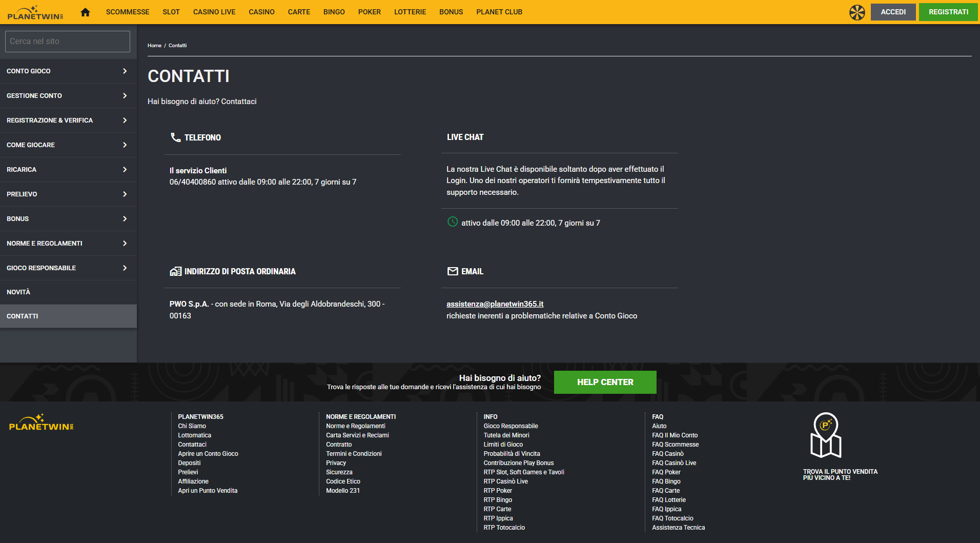Open FAQ Scommesse footer link
This screenshot has width=980, height=543.
point(675,445)
